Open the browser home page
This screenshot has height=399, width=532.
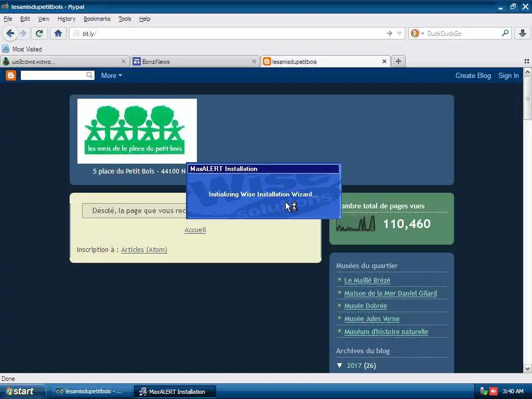tap(58, 33)
